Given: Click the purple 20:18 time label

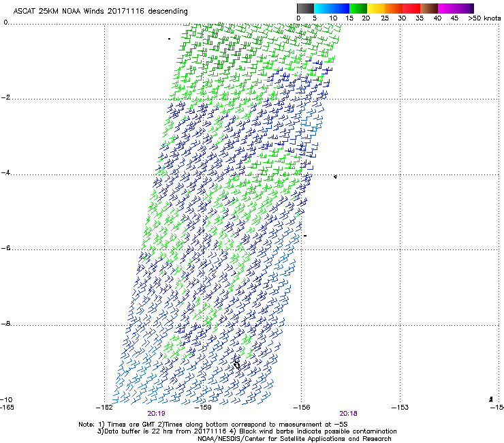Looking at the screenshot, I should click(349, 414).
